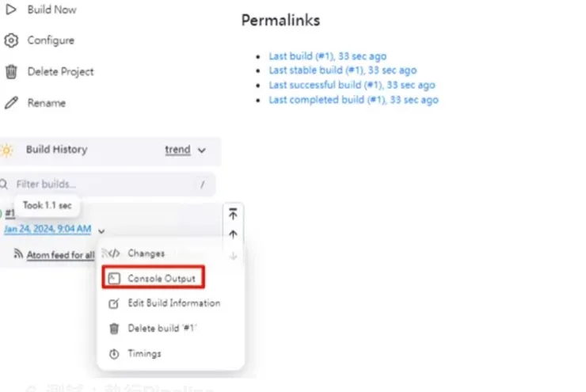Click the Delete build trash icon

point(114,329)
